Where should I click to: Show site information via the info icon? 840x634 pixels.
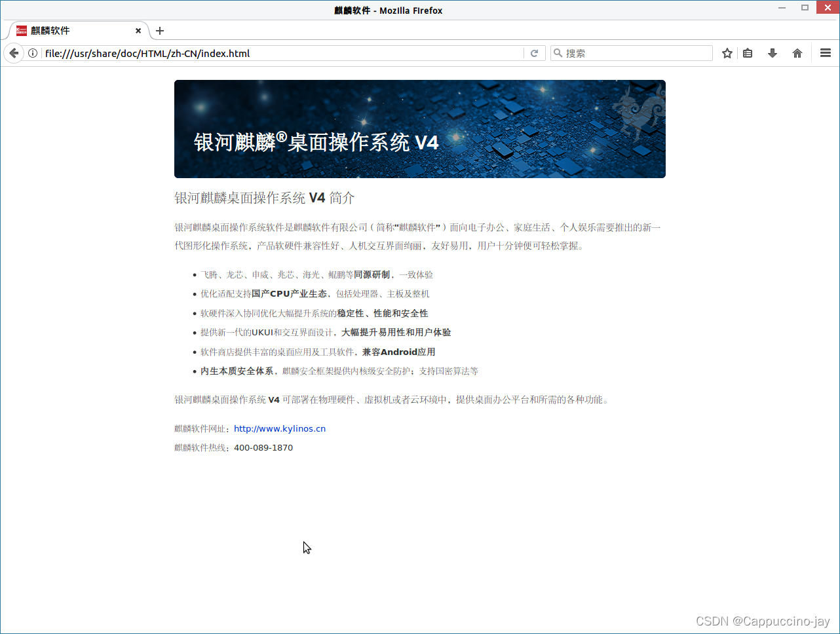coord(33,53)
